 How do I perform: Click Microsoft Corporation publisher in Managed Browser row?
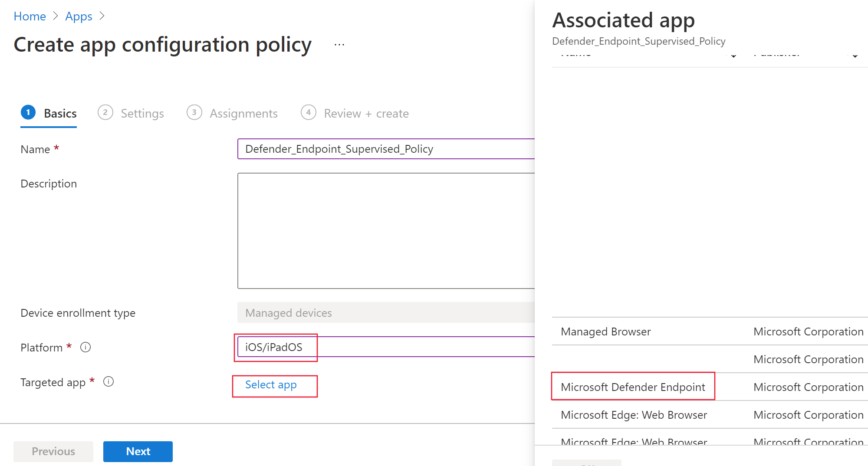pyautogui.click(x=808, y=331)
